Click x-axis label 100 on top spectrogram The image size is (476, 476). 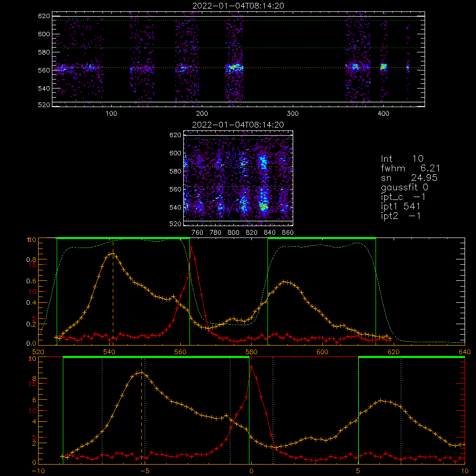(111, 114)
